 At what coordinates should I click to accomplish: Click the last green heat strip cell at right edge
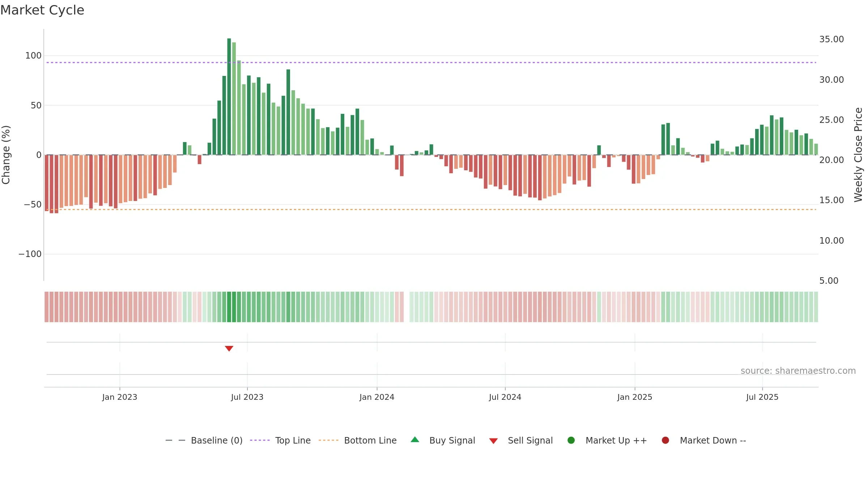[816, 307]
